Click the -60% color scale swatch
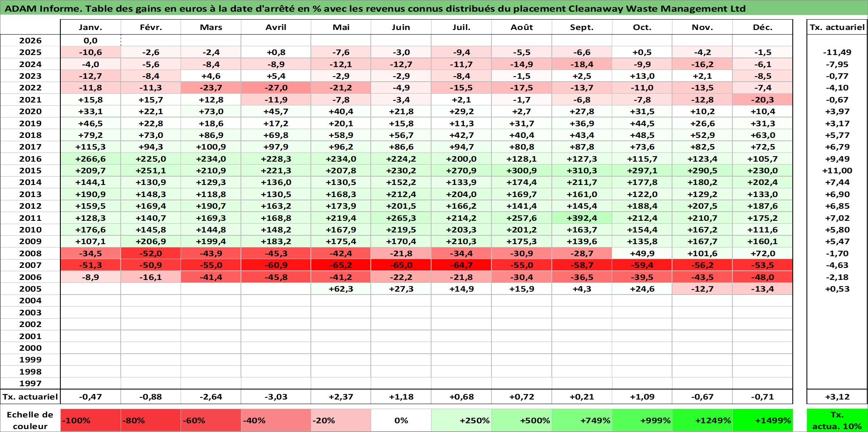The height and width of the screenshot is (432, 868). pos(211,420)
